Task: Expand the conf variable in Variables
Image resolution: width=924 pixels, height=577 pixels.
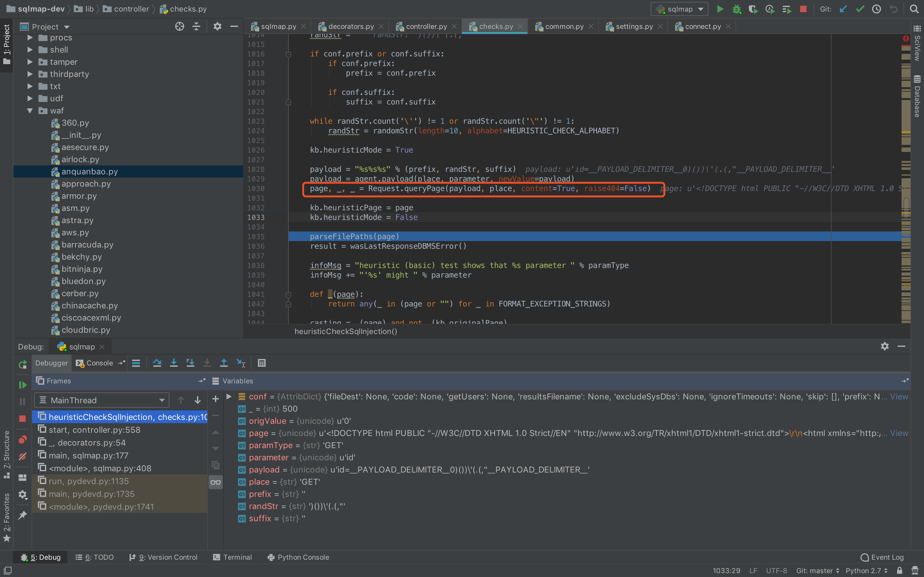Action: click(x=229, y=397)
